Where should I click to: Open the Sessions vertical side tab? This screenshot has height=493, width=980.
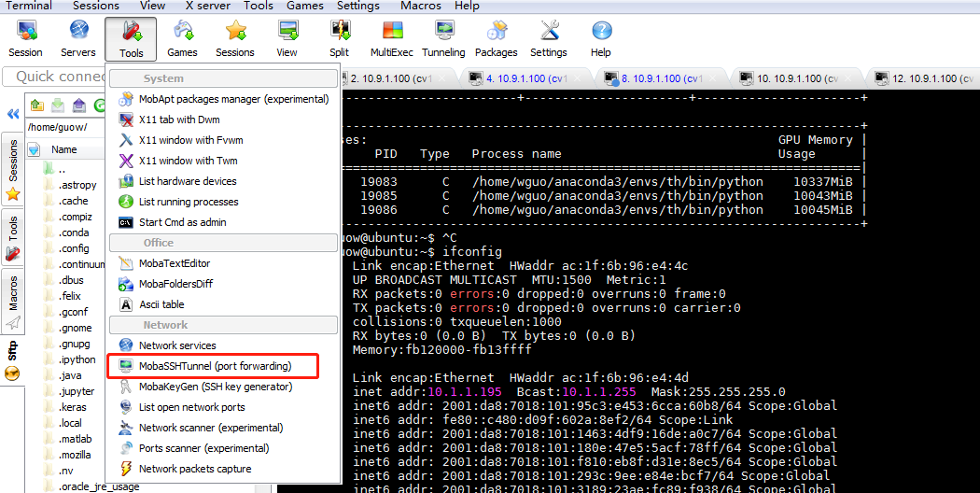(12, 171)
